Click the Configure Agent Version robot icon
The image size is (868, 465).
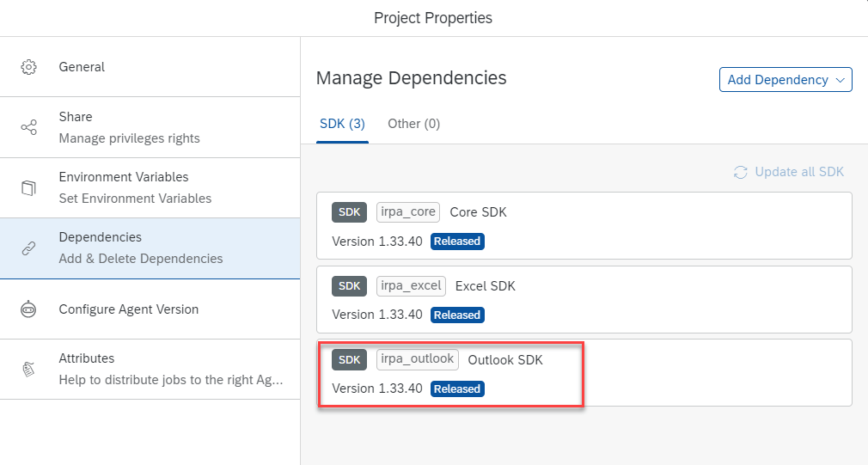click(x=28, y=309)
